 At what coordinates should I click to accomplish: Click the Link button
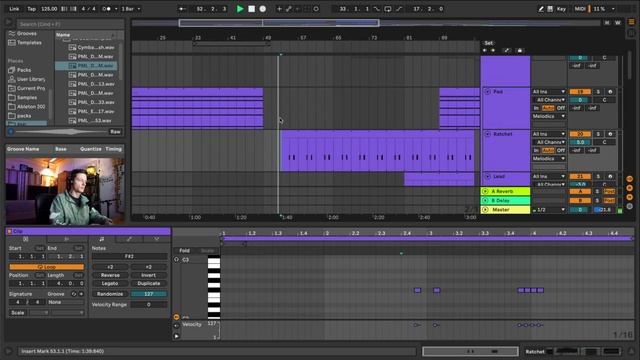tap(14, 9)
